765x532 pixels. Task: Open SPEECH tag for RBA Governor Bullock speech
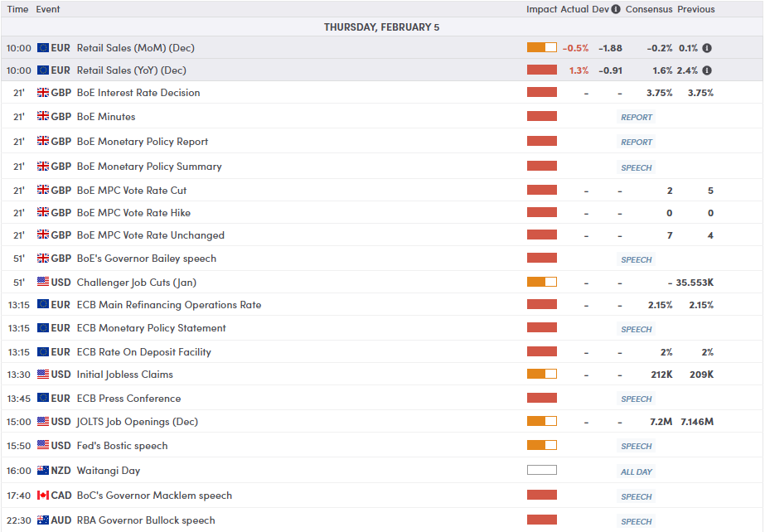637,522
